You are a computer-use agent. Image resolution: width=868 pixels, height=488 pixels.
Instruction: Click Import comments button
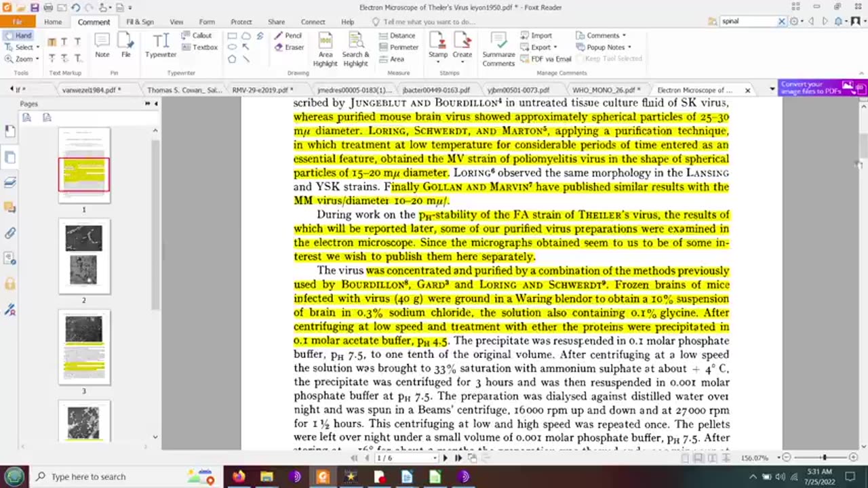(536, 35)
